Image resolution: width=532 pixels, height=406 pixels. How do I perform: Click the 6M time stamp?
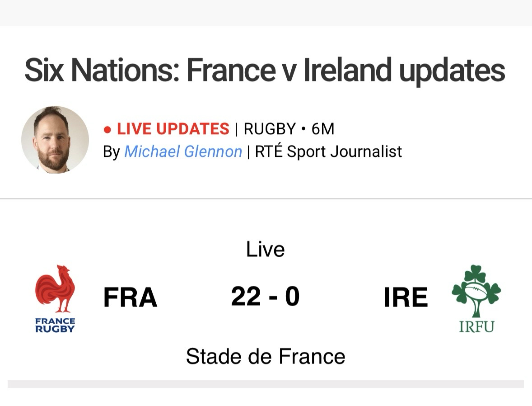coord(323,129)
